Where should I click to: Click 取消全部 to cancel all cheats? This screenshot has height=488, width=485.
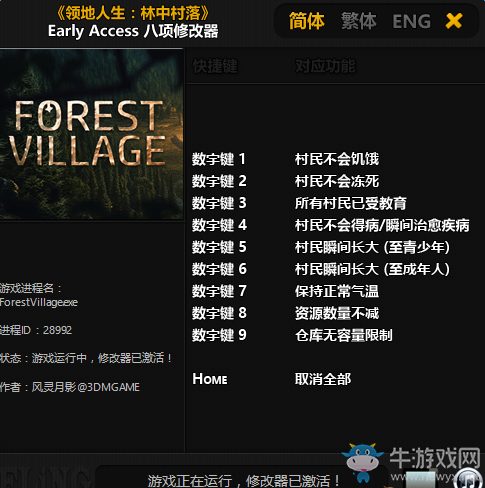[x=323, y=379]
